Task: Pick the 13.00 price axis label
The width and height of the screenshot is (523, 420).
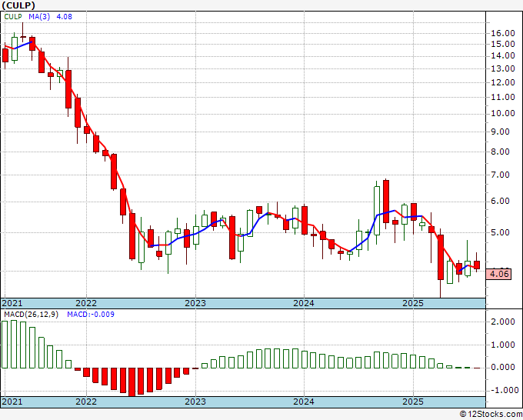Action: point(503,68)
